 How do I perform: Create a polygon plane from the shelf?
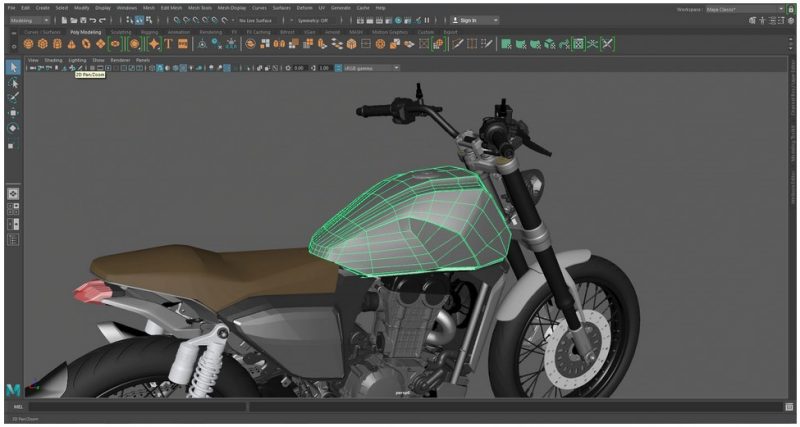tap(101, 44)
